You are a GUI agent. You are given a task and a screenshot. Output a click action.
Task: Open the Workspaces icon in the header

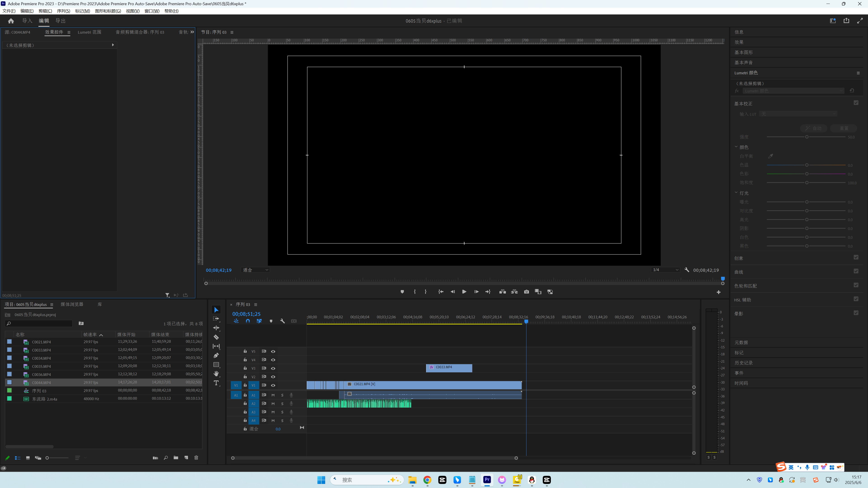point(833,21)
